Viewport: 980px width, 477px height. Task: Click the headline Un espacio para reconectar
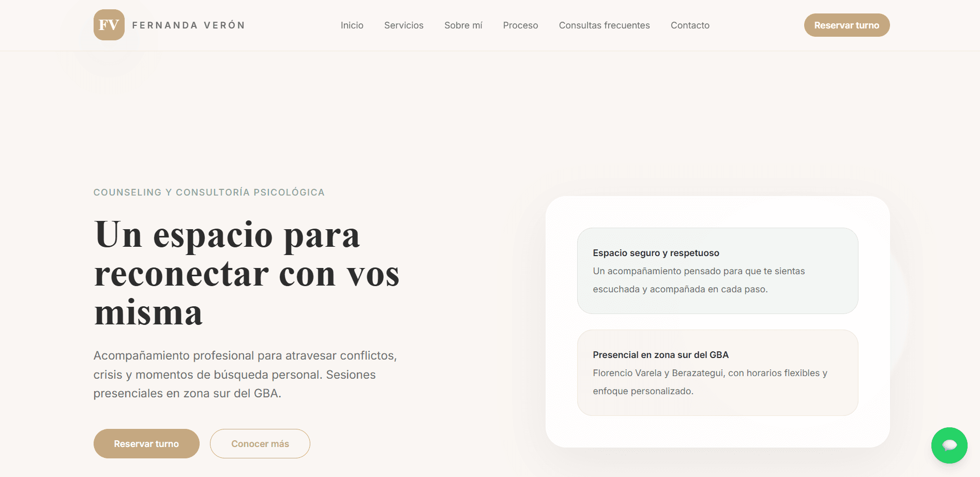[x=247, y=273]
